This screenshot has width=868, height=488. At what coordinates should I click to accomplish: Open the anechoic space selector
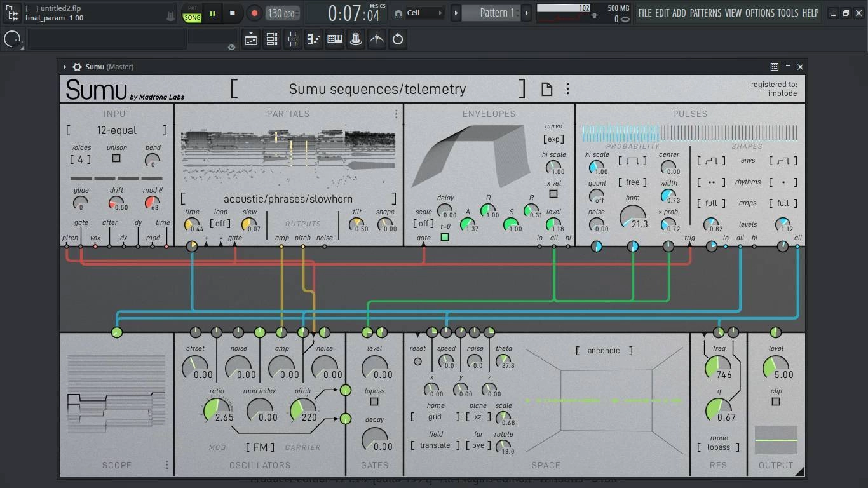604,351
